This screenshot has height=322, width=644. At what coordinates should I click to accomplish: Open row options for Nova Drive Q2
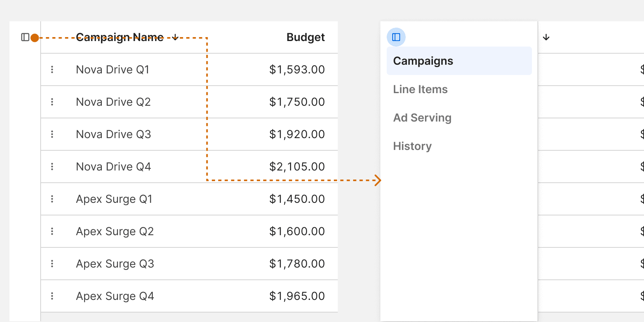tap(52, 102)
